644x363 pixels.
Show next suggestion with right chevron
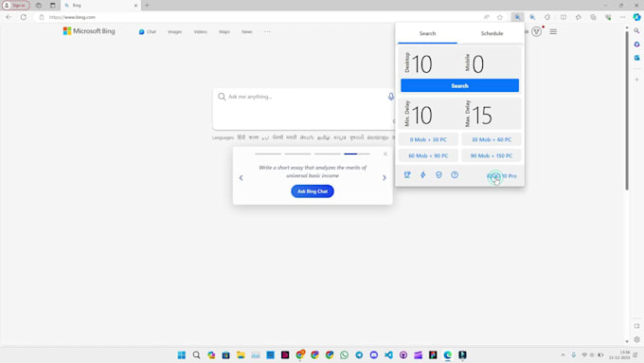tap(384, 178)
